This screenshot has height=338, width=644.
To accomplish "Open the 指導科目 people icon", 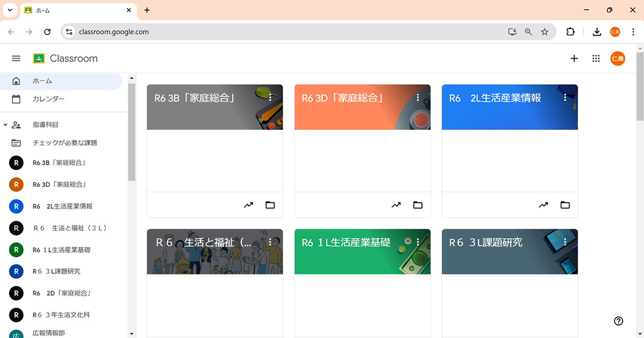I will [x=16, y=125].
